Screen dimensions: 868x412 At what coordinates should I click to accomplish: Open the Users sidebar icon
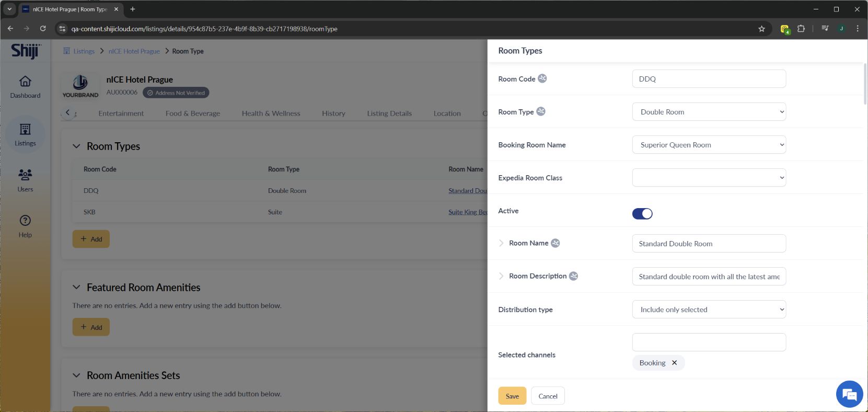click(x=25, y=180)
